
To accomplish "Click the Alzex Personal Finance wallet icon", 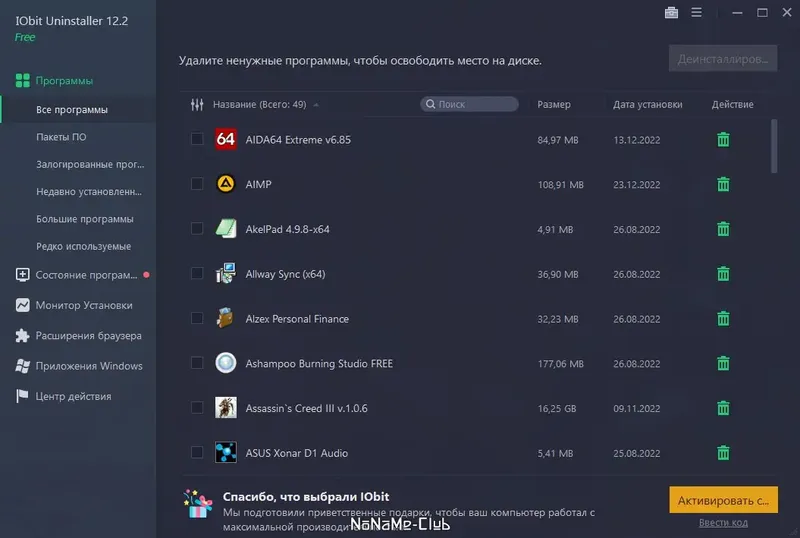I will pyautogui.click(x=225, y=318).
